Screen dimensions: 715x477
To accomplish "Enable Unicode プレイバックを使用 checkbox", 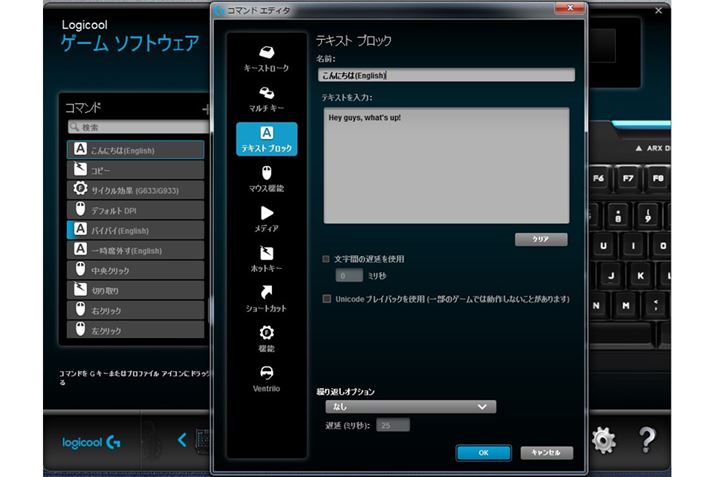I will point(326,299).
